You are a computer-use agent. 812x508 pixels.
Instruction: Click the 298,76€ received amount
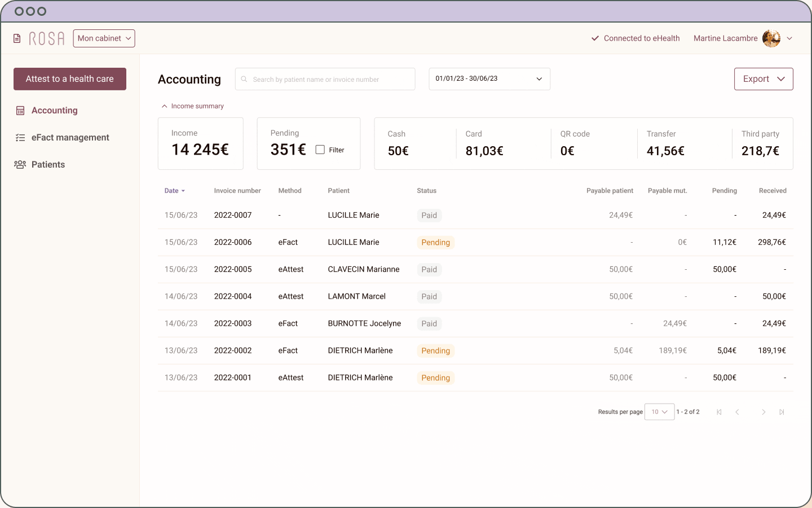point(772,242)
